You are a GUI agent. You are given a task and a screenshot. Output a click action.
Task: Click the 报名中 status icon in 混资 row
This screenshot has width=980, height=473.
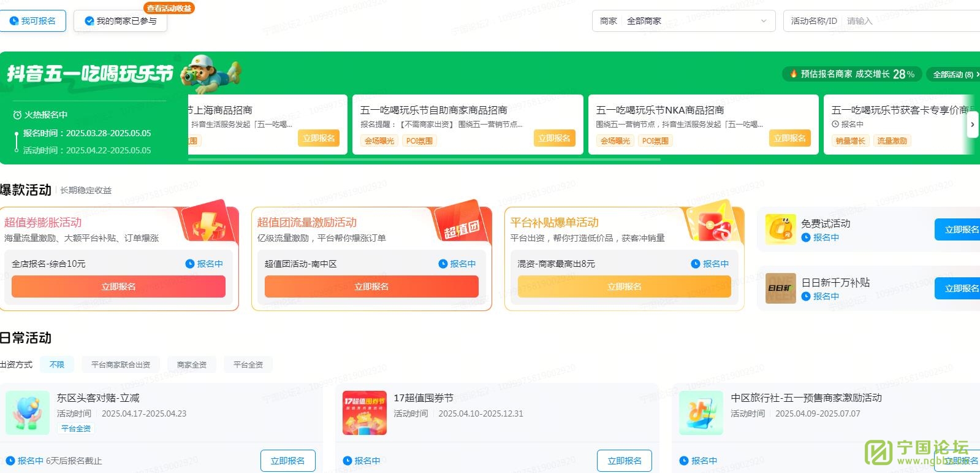coord(696,264)
